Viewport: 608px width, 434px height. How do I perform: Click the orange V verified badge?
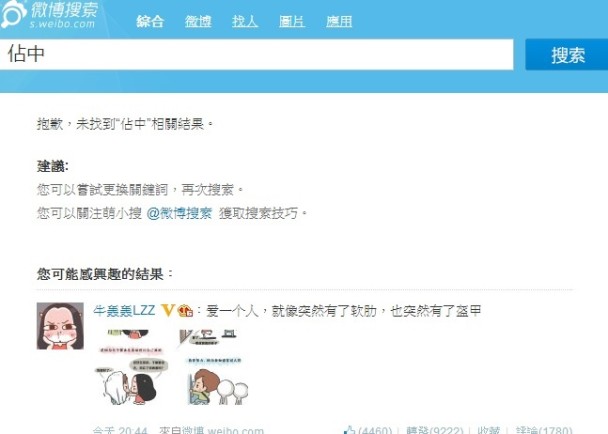pyautogui.click(x=168, y=310)
